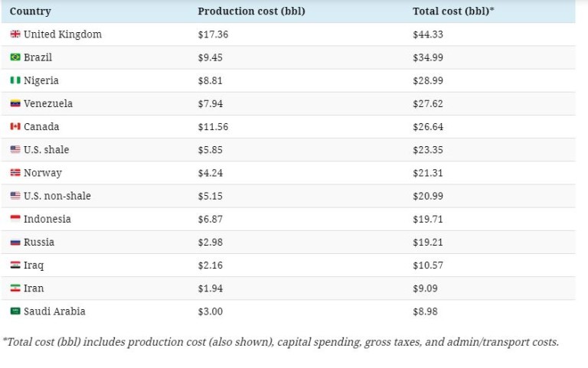Click the United Kingdom flag icon

[x=15, y=34]
